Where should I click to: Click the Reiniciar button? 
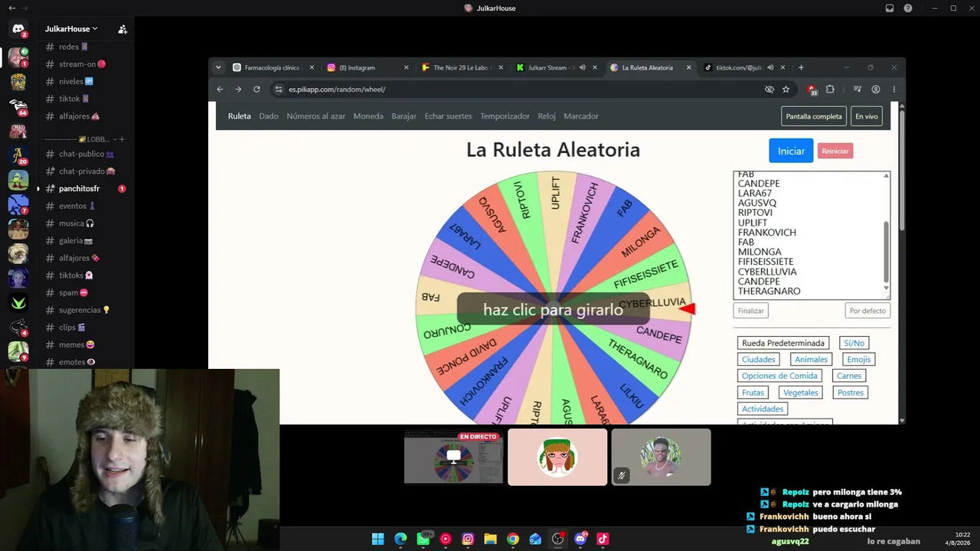click(835, 151)
